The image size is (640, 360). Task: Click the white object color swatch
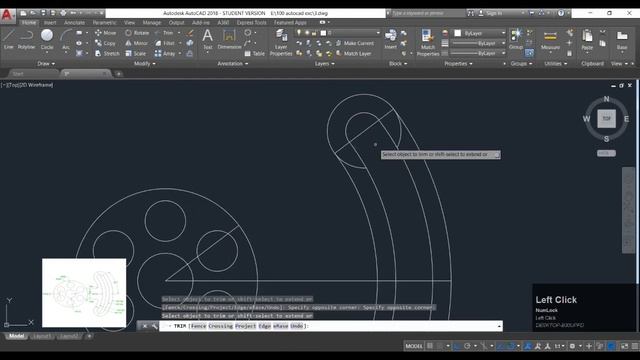click(458, 33)
